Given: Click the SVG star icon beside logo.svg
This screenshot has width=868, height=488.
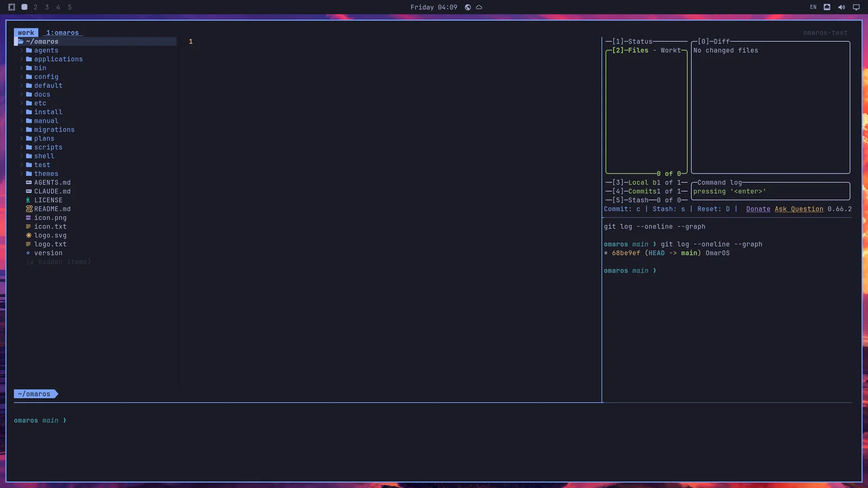Looking at the screenshot, I should coord(29,235).
